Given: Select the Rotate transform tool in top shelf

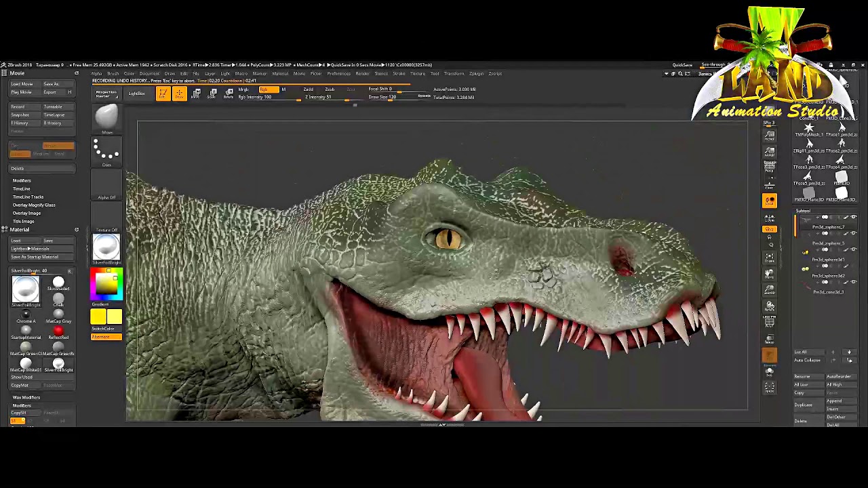Looking at the screenshot, I should (229, 94).
